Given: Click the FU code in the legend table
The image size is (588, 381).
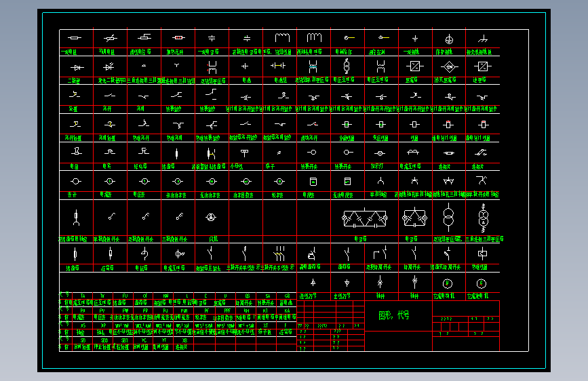Looking at the screenshot, I should (x=125, y=296).
